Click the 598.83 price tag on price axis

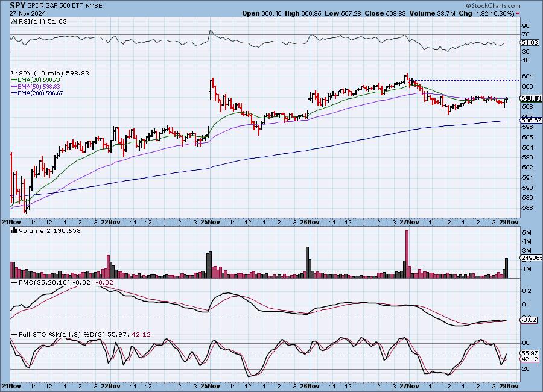click(530, 99)
